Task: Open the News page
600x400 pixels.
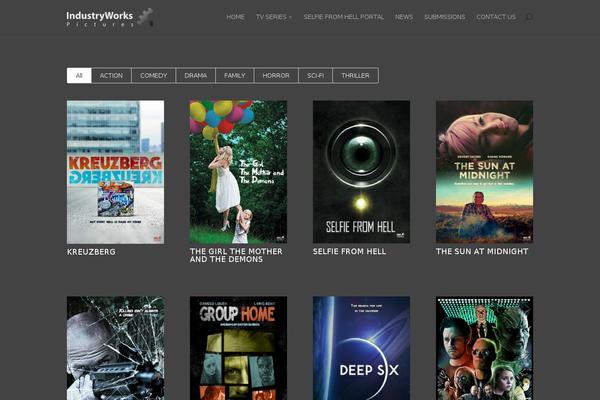Action: pos(404,17)
